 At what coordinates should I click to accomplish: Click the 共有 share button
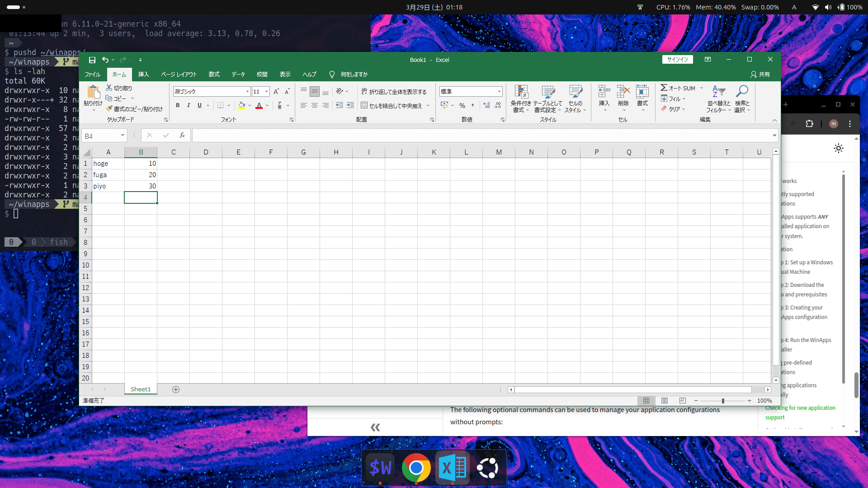(760, 75)
